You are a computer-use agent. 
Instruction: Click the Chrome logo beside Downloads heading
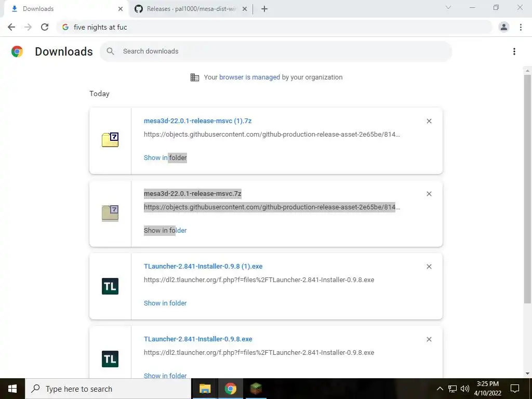point(17,51)
